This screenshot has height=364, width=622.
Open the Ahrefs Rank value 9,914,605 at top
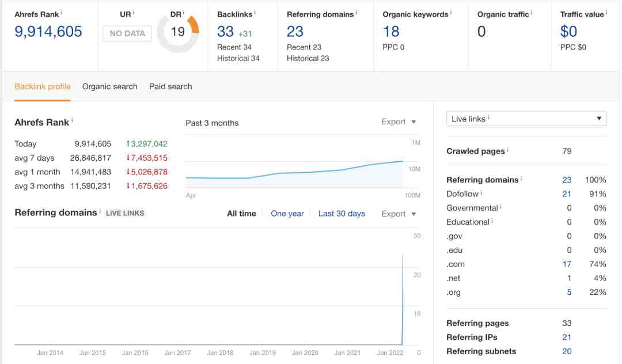48,31
